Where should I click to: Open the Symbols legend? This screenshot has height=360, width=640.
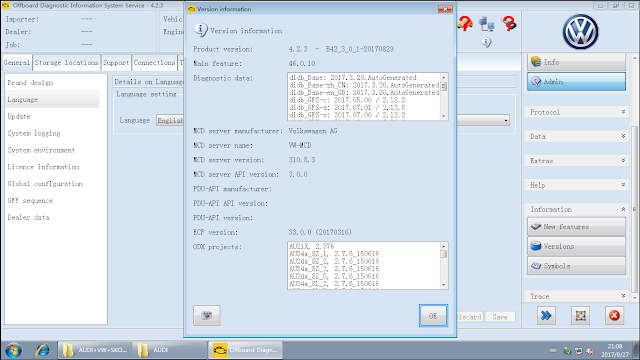[576, 266]
